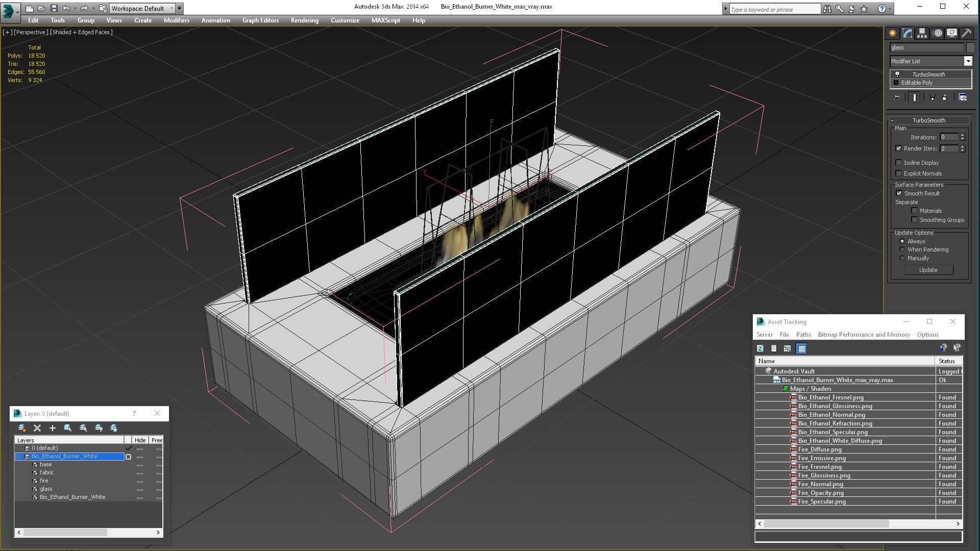Collapse the Bio_Ethanol_Burner_White layer

19,457
